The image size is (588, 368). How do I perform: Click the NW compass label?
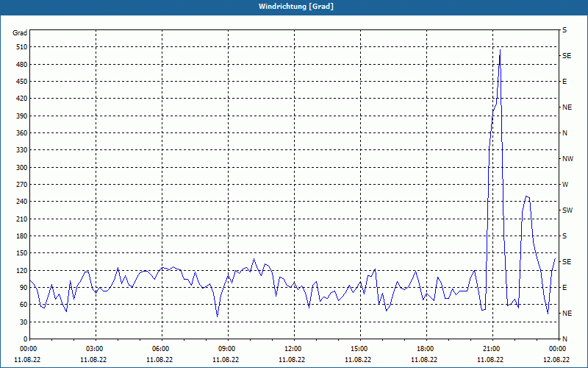[x=567, y=159]
